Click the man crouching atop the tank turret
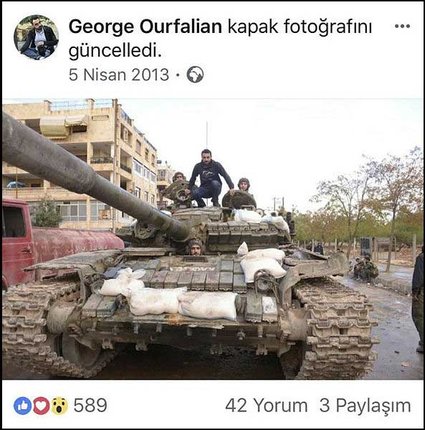 [x=210, y=178]
